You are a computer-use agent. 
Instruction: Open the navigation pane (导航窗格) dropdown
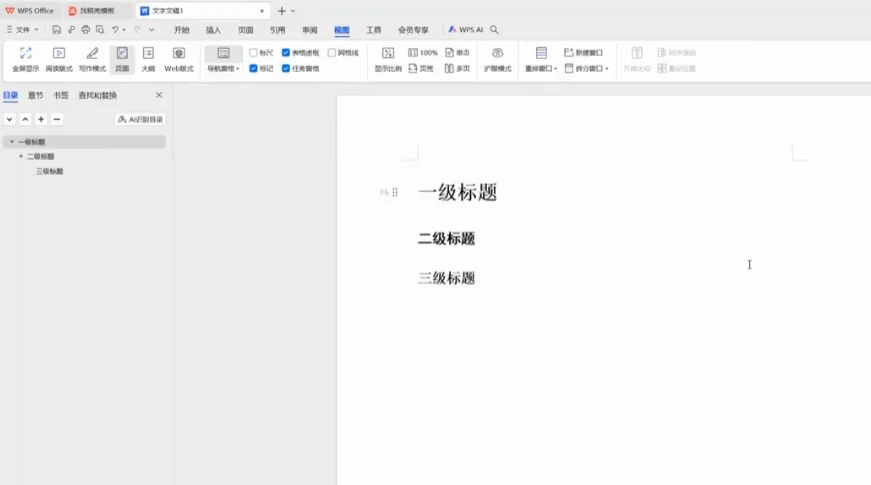(223, 69)
